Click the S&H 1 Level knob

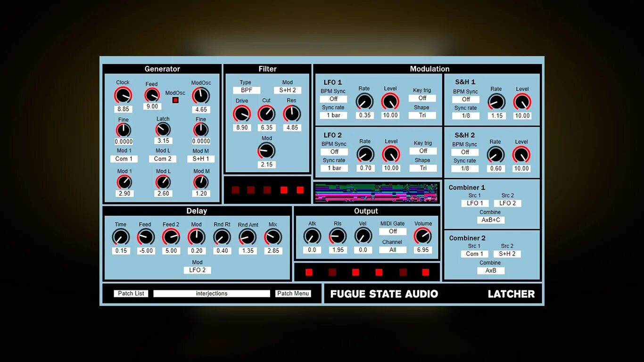[x=522, y=102]
